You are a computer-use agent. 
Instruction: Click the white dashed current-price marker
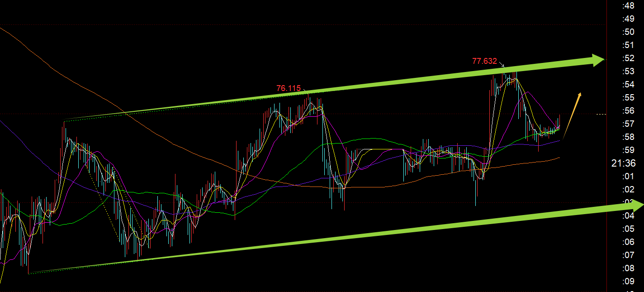click(x=601, y=114)
